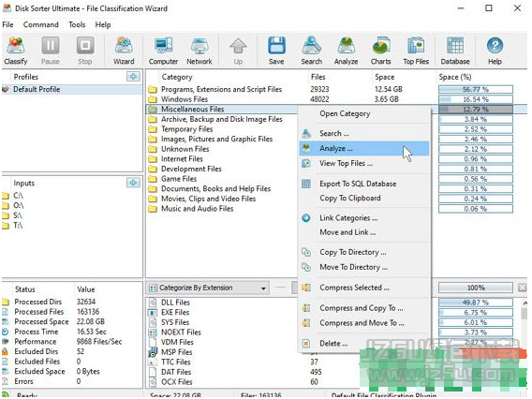Select the O:\ input entry
532x399 pixels.
19,206
